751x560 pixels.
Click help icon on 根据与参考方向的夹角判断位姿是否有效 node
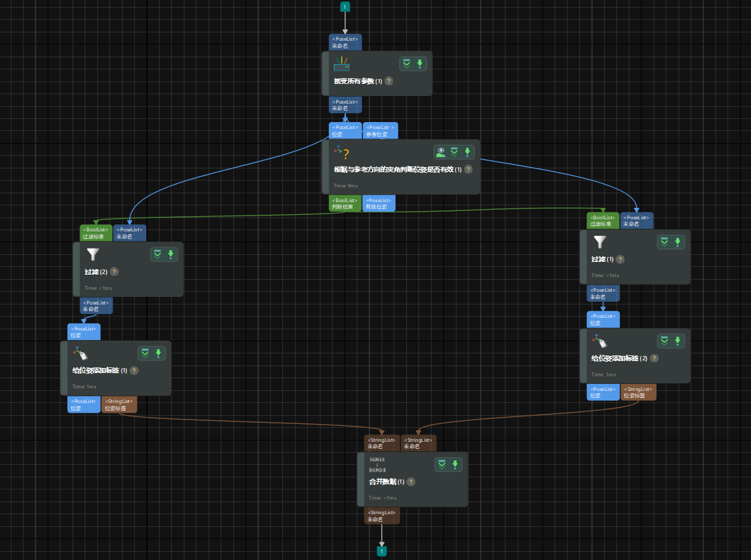point(468,170)
